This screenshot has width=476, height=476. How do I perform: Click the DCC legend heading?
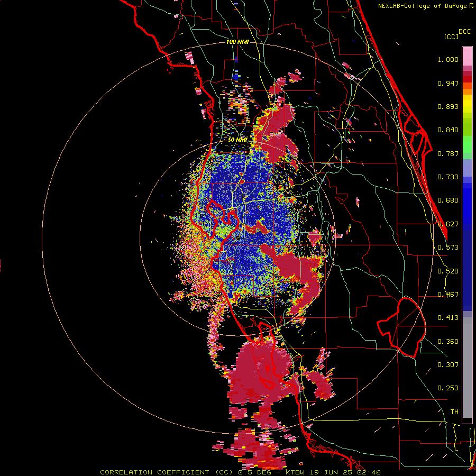point(464,31)
